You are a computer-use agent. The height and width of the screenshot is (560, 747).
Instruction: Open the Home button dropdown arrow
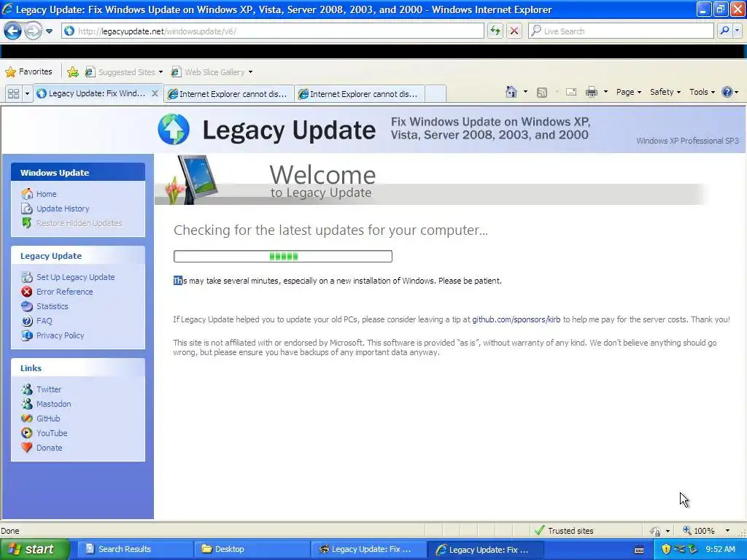[525, 92]
